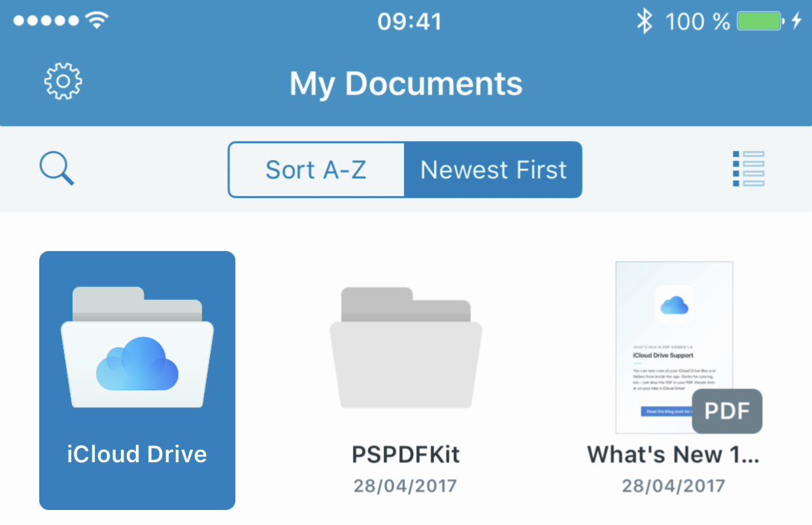Tap the My Documents title

(x=406, y=84)
